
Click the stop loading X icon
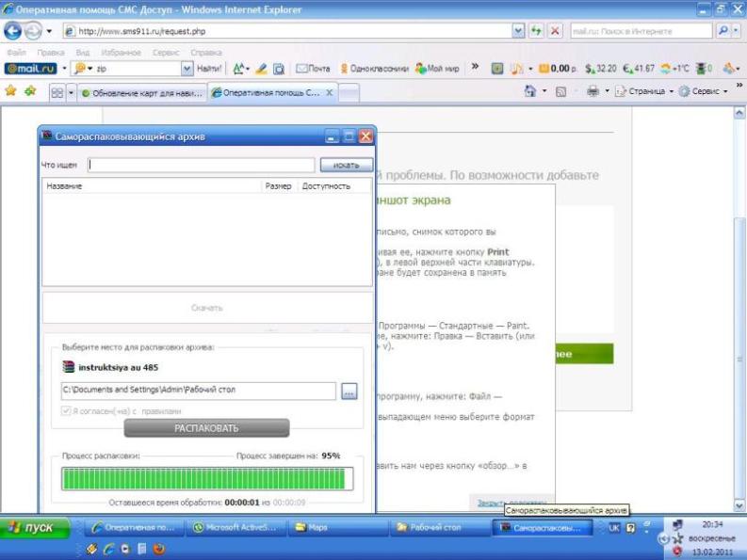[x=555, y=31]
